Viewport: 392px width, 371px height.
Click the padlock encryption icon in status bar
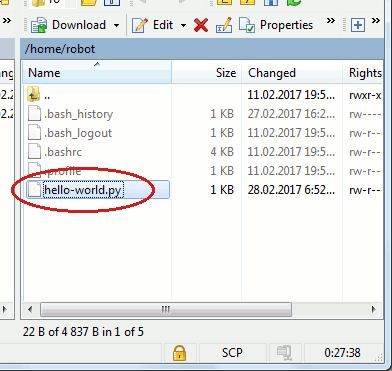[179, 353]
